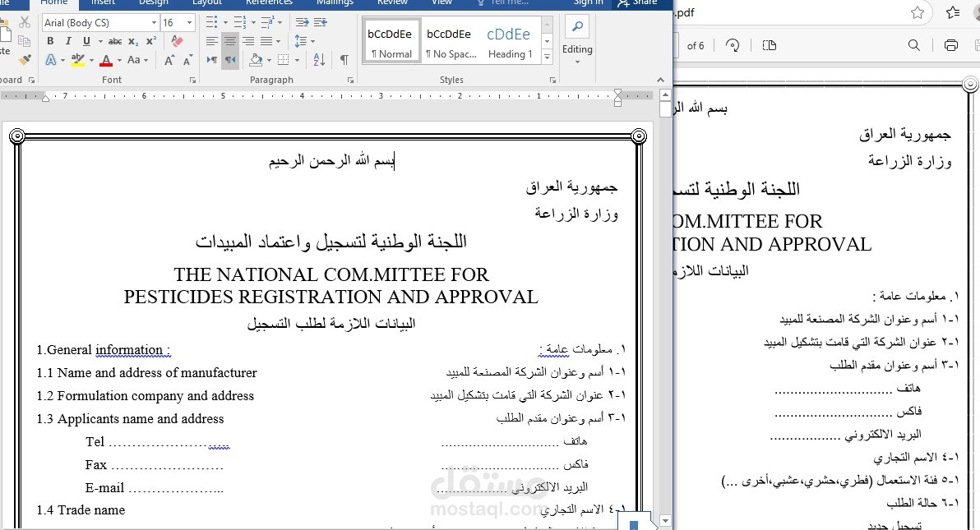Expand the bullets list dropdown arrow
The height and width of the screenshot is (530, 980).
(225, 22)
